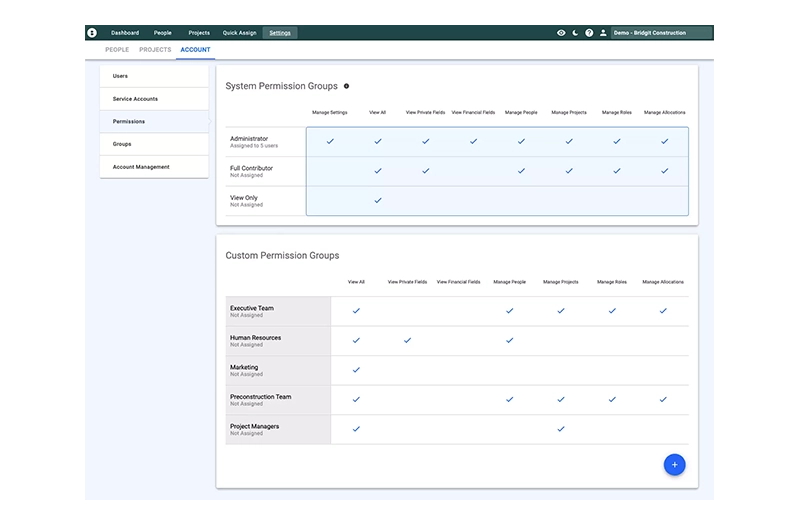Click the Bridgit logo icon
800x525 pixels.
coord(92,33)
